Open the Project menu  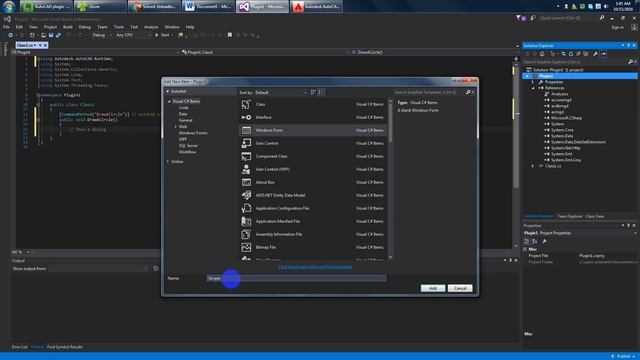pyautogui.click(x=50, y=27)
